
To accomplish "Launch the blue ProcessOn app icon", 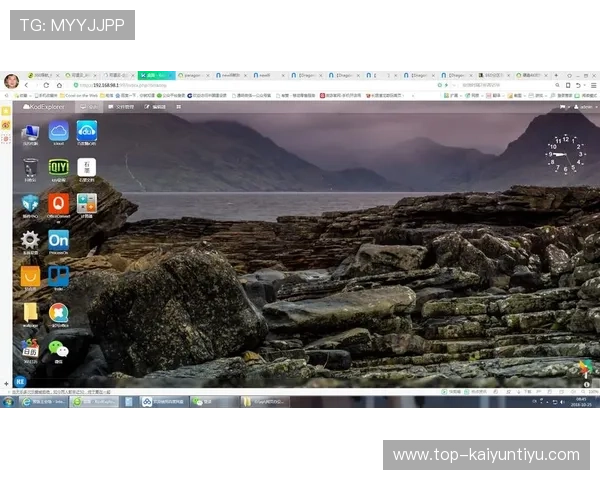I will tap(58, 240).
